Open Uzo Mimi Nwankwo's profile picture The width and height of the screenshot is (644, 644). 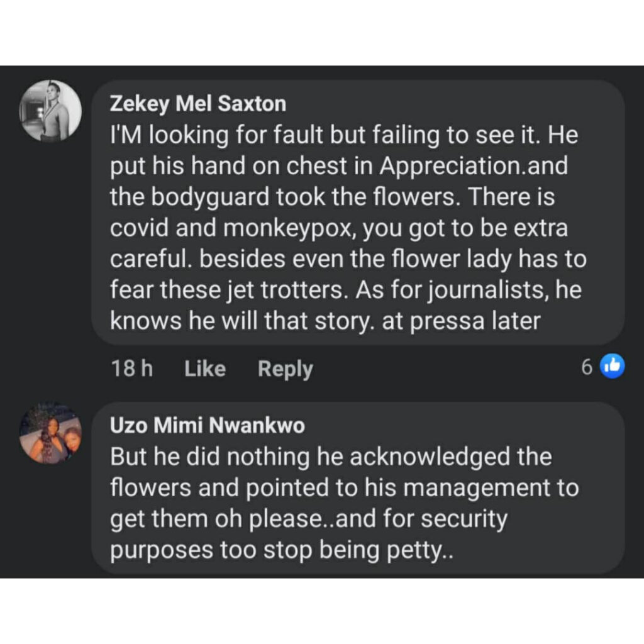click(x=50, y=433)
